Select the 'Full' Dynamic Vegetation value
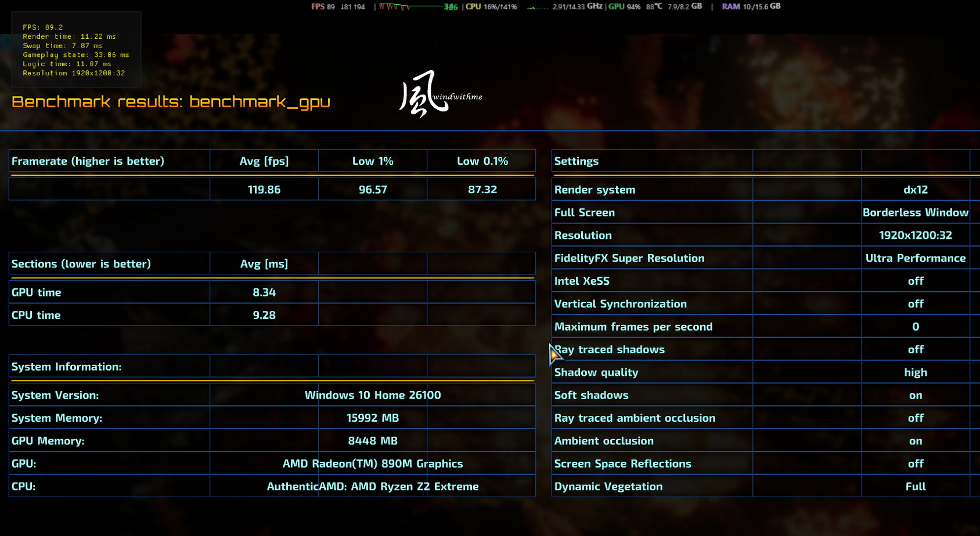This screenshot has height=536, width=980. pyautogui.click(x=916, y=487)
